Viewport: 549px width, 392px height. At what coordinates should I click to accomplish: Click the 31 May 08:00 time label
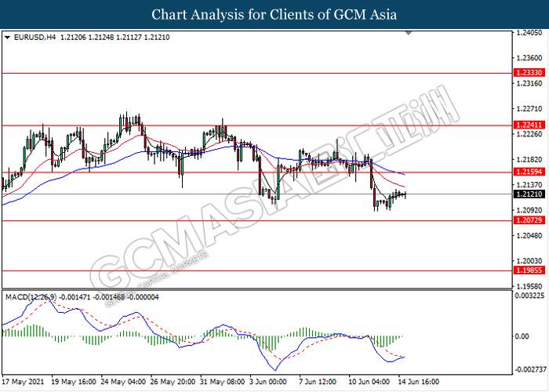point(222,382)
